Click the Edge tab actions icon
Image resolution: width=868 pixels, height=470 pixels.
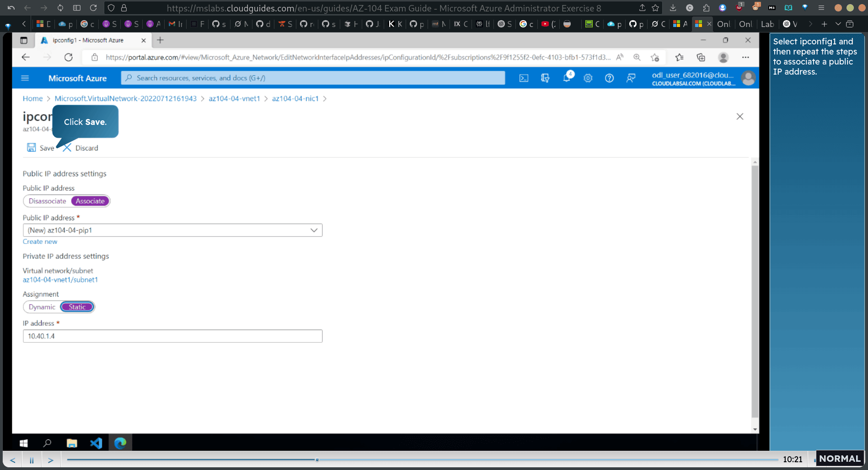(x=24, y=40)
